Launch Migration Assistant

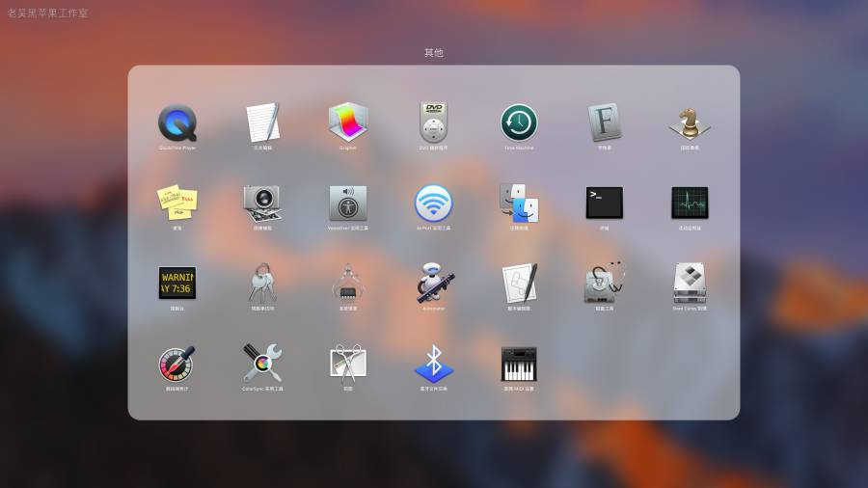click(519, 203)
